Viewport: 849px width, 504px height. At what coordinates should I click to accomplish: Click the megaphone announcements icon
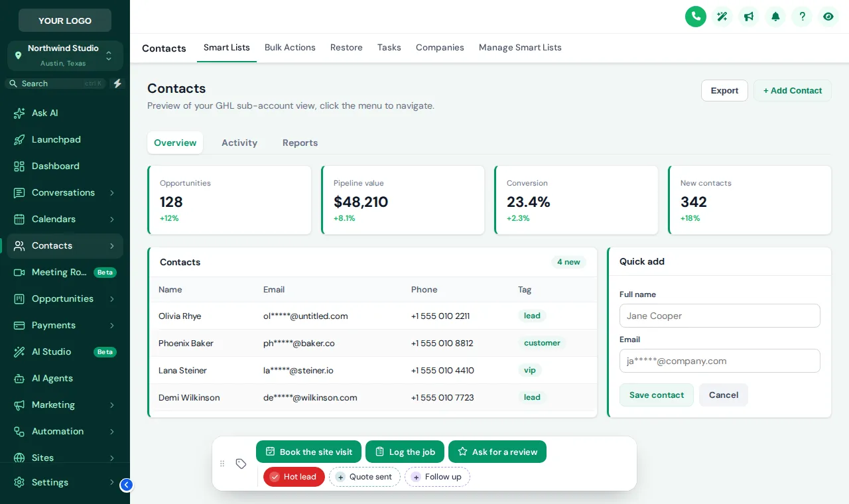click(749, 17)
